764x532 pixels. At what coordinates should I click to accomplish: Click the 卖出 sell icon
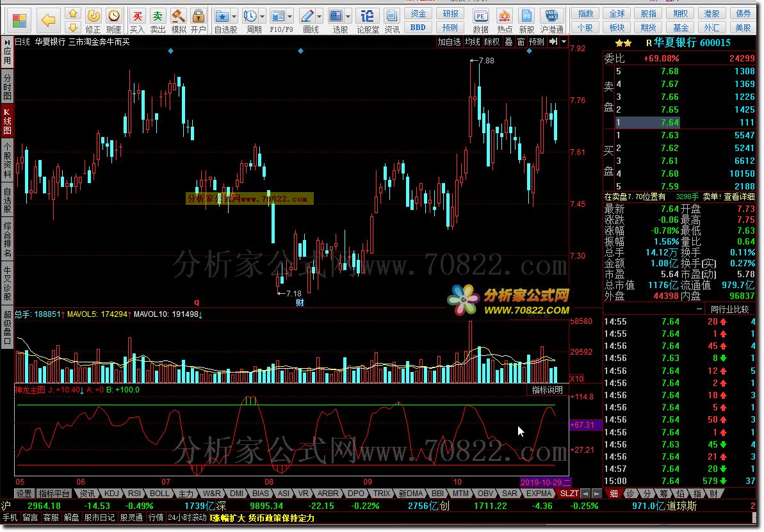(x=158, y=21)
